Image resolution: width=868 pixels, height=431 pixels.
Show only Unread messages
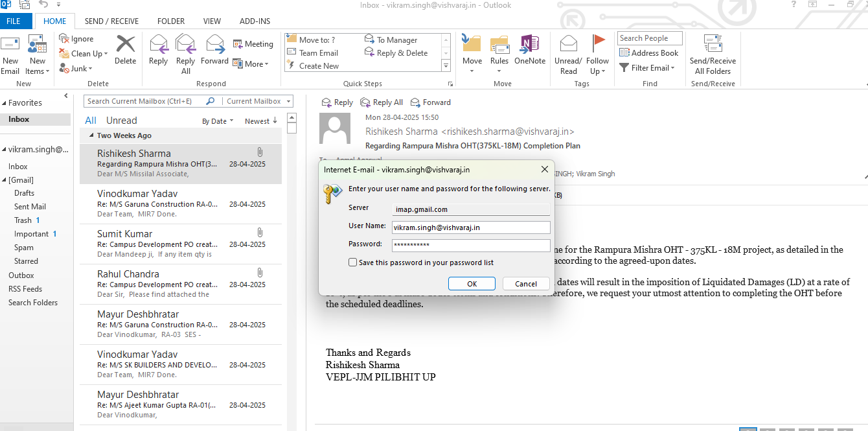121,121
